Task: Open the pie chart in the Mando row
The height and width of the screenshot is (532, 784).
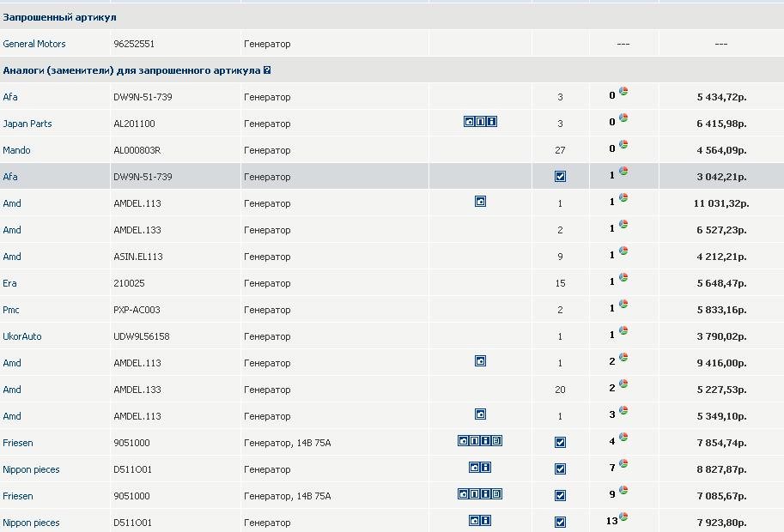Action: pos(623,144)
